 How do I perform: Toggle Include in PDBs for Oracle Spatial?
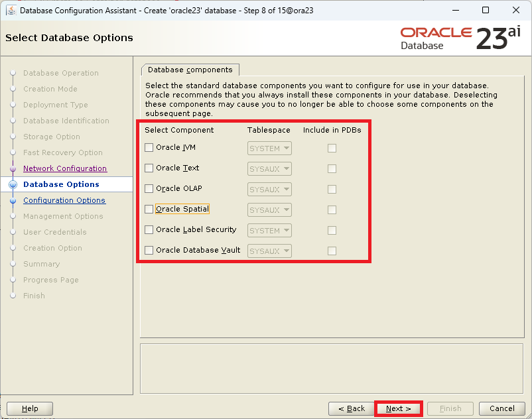point(332,210)
